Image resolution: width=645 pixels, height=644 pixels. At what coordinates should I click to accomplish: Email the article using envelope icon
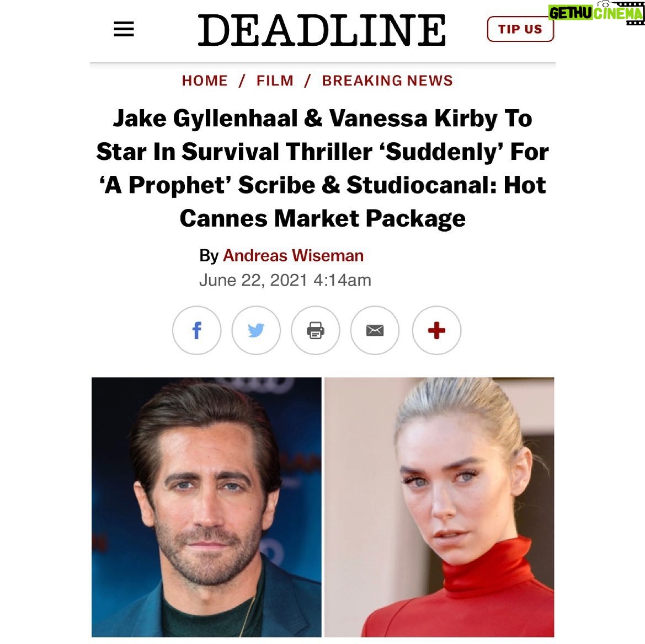(375, 330)
